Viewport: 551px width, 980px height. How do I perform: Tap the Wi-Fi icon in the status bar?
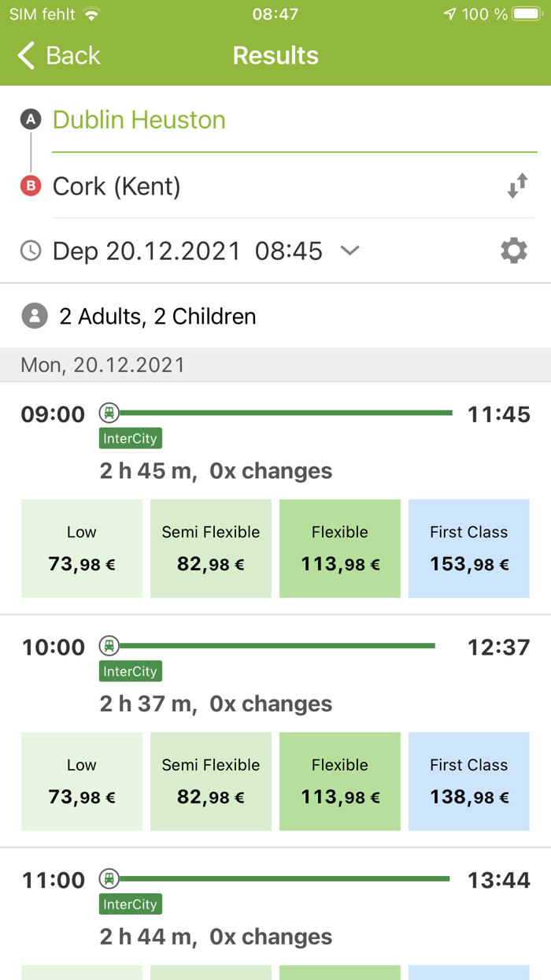[93, 13]
